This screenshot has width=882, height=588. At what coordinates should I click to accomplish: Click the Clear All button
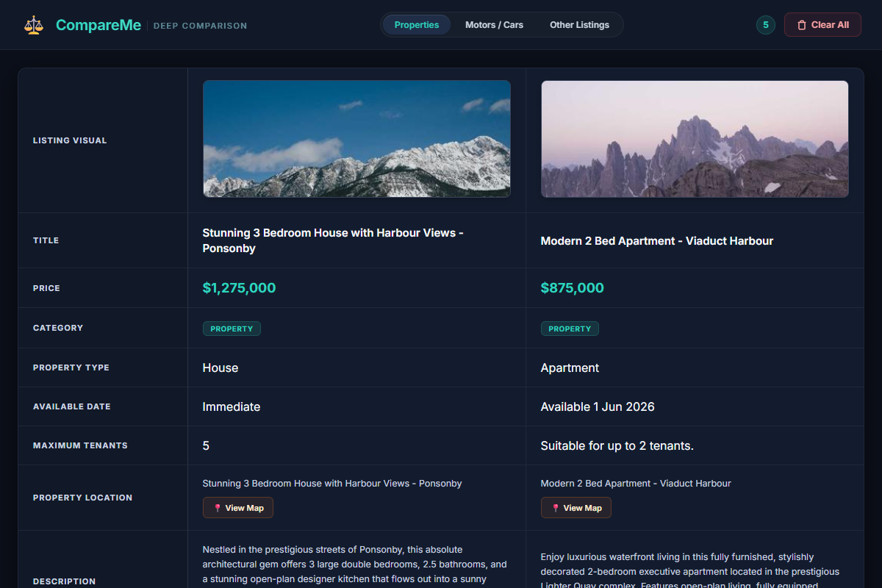tap(822, 25)
